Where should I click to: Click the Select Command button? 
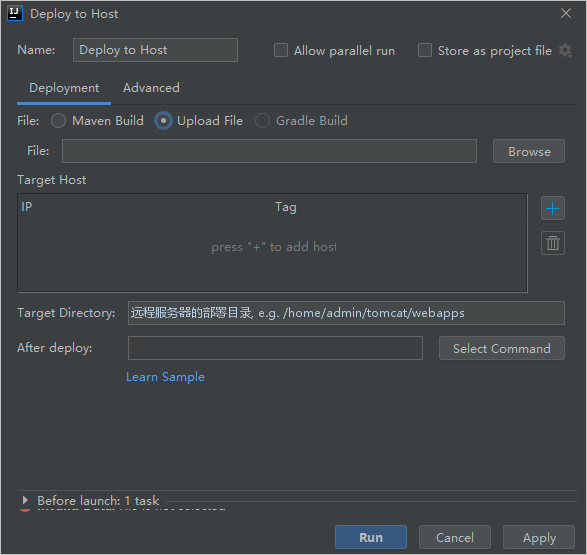(502, 348)
